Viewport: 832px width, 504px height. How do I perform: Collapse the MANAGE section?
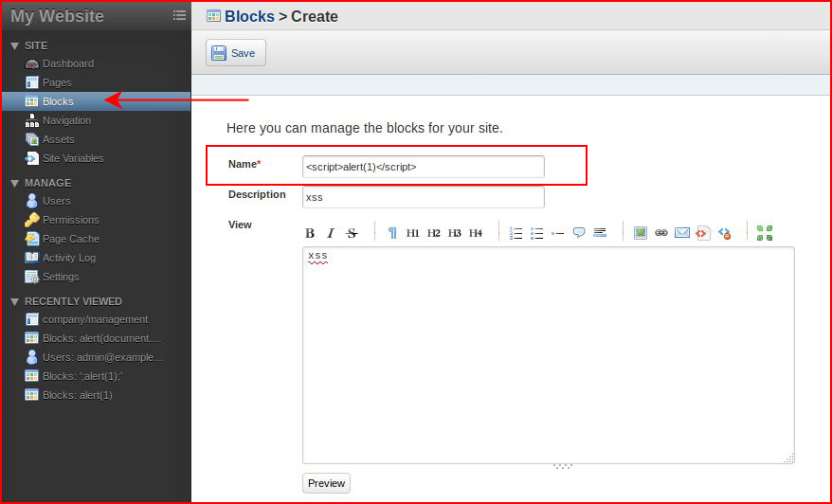(15, 183)
